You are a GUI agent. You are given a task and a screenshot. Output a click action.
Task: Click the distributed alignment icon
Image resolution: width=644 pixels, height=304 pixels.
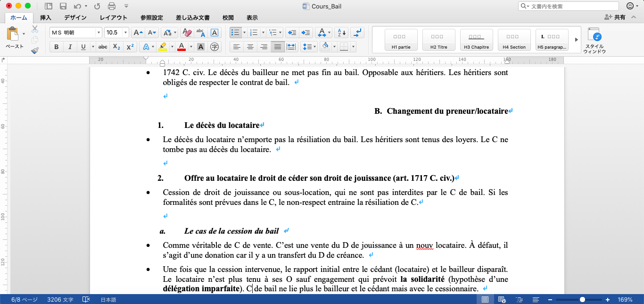(291, 47)
